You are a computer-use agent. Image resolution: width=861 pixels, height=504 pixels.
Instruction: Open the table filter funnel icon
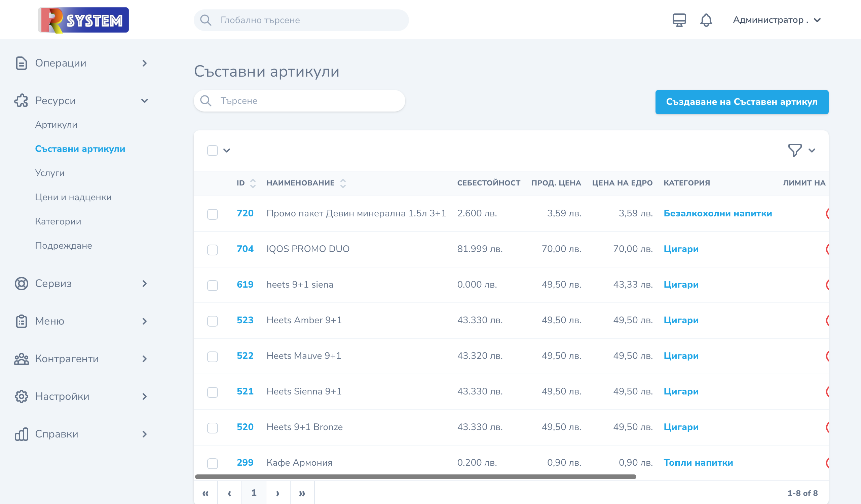(x=794, y=150)
